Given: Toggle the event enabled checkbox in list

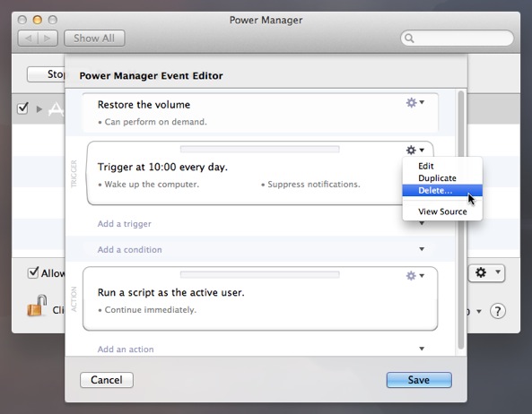Looking at the screenshot, I should click(22, 108).
